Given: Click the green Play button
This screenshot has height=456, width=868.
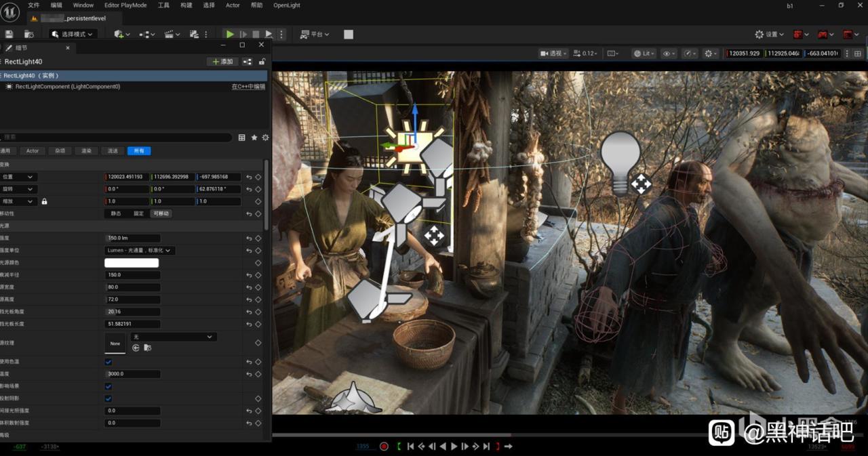Looking at the screenshot, I should coord(230,34).
